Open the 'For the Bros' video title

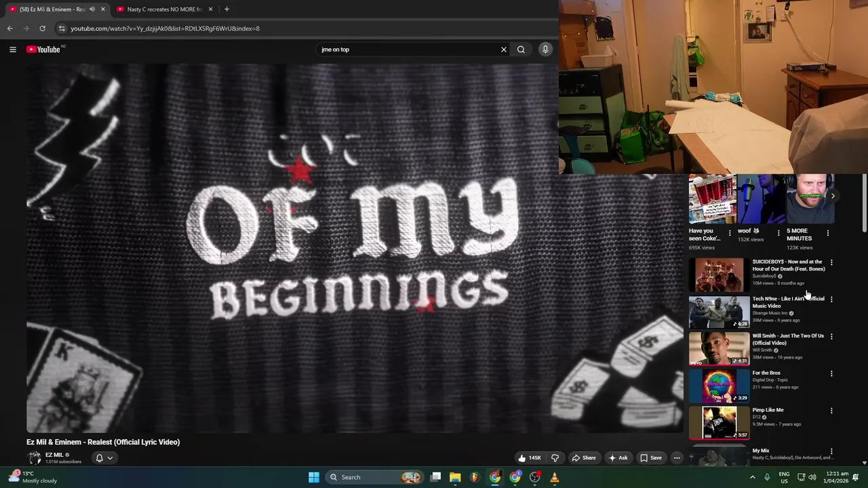coord(766,373)
